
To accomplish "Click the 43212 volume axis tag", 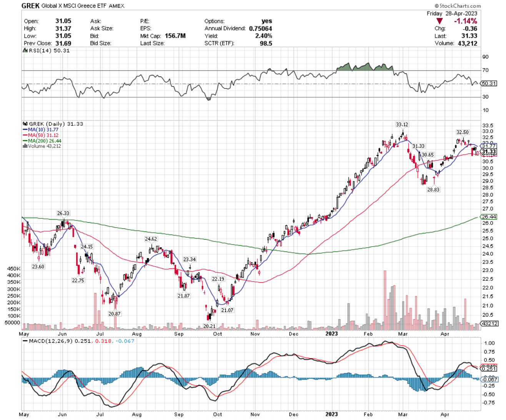I will (490, 323).
